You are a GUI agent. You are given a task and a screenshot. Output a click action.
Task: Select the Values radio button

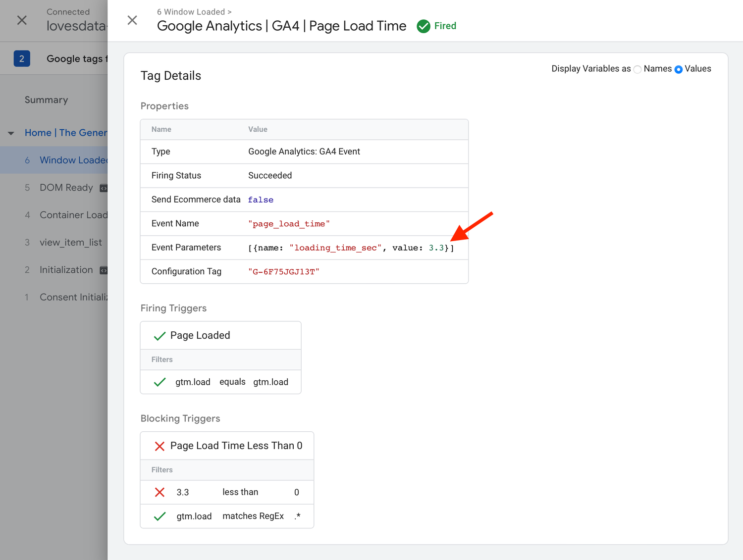coord(679,69)
